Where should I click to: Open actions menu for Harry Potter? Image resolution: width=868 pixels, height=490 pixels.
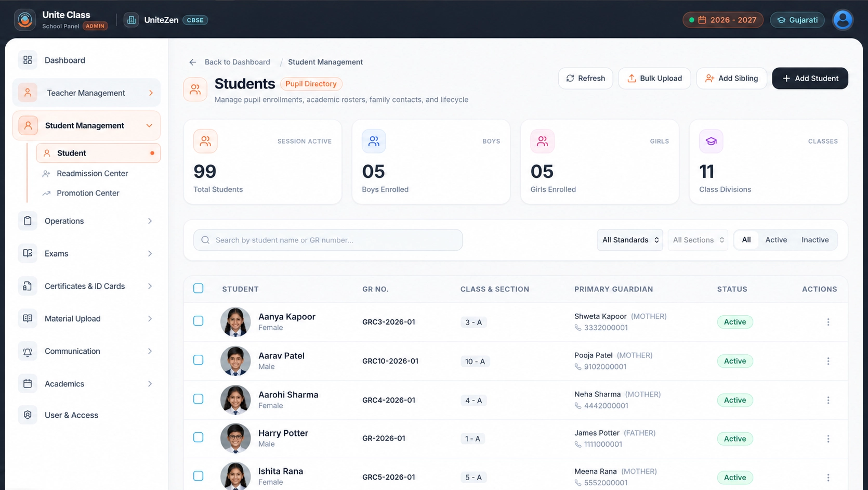[828, 439]
